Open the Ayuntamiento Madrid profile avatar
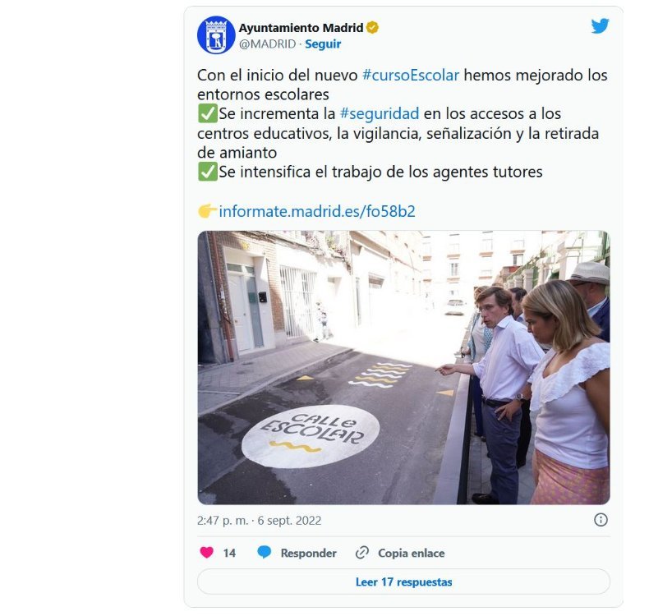672x616 pixels. (216, 35)
